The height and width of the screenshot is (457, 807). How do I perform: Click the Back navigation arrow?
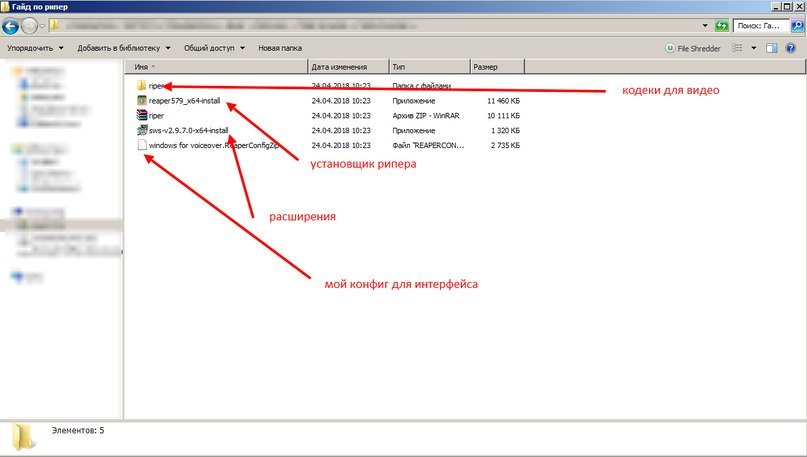14,25
